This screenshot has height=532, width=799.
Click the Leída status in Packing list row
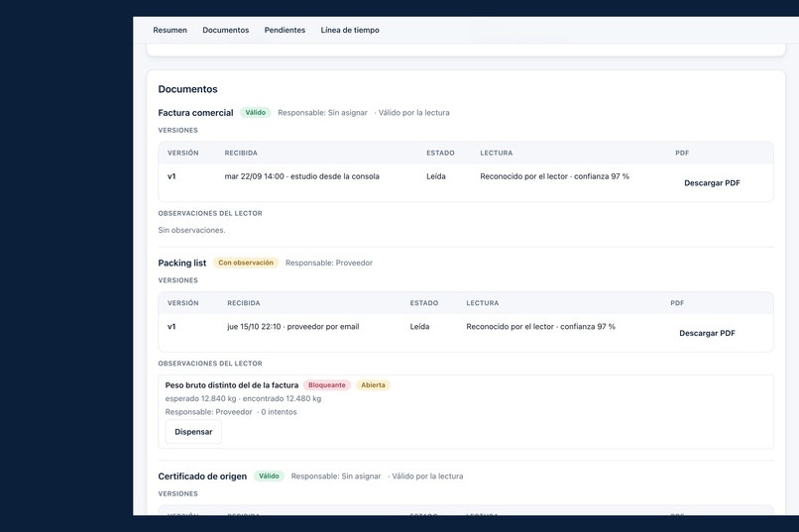420,326
